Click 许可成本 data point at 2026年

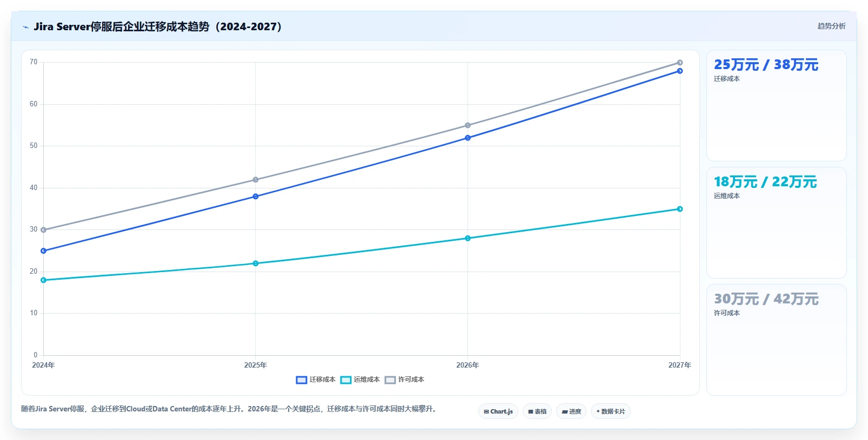pyautogui.click(x=468, y=125)
